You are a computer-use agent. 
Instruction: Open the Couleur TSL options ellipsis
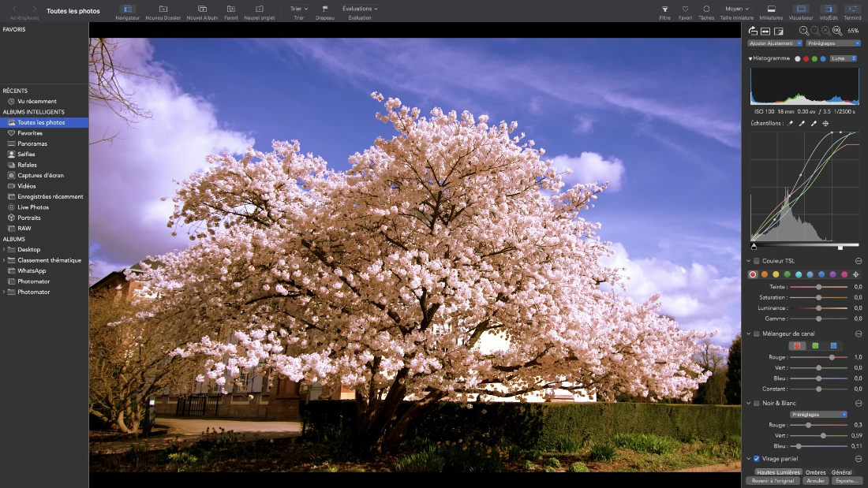859,261
